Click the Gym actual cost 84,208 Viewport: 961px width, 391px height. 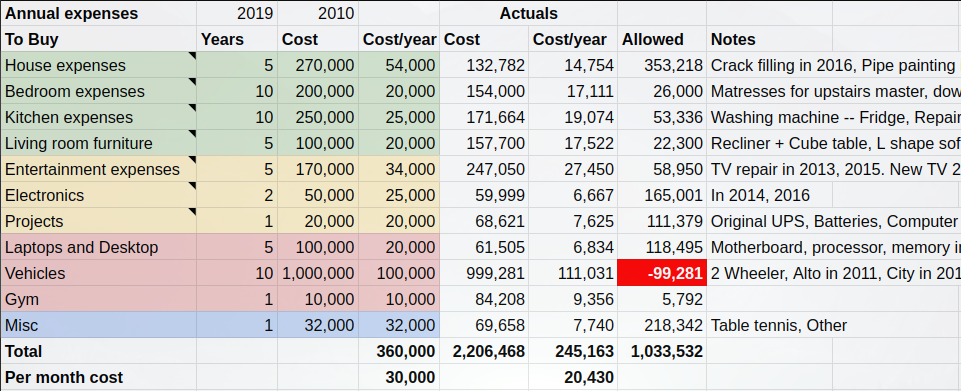click(x=484, y=299)
